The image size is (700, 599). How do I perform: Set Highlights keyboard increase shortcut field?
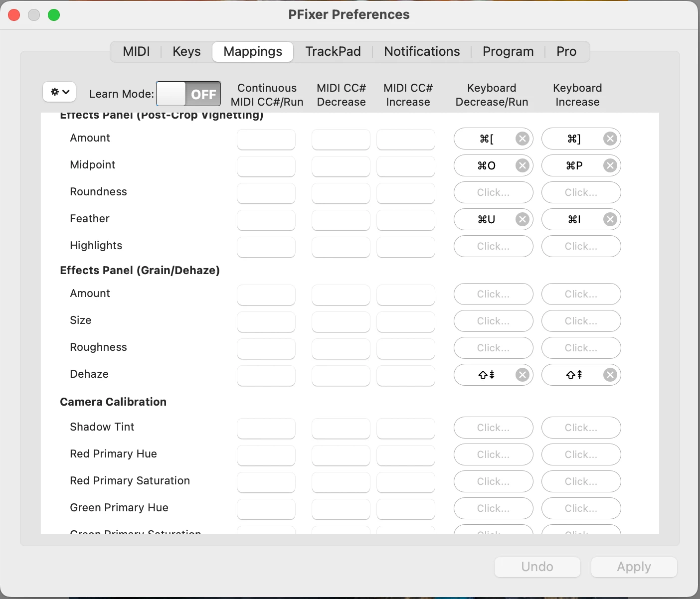click(581, 247)
